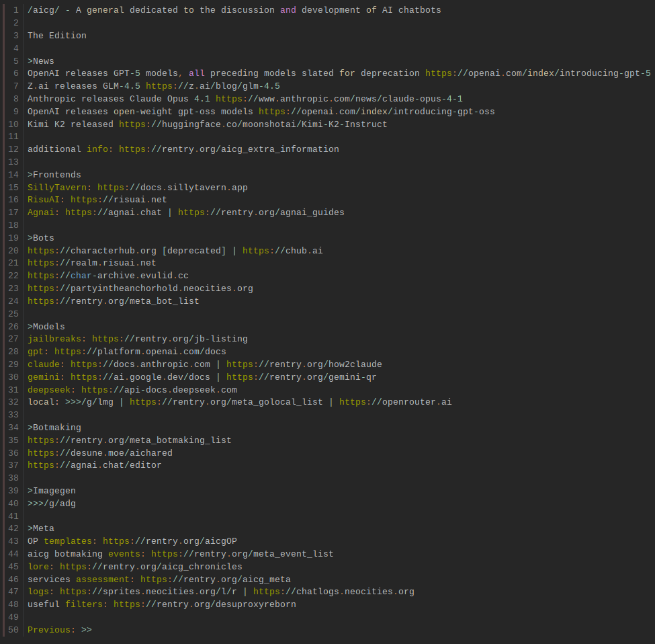Viewport: 655px width, 644px height.
Task: Click the '>News' heading text
Action: coord(41,61)
